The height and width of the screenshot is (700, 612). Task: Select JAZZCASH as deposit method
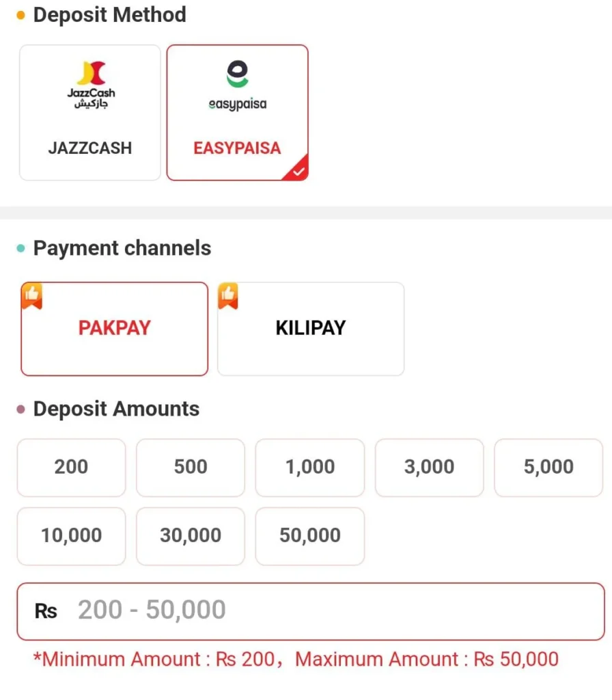pos(90,113)
